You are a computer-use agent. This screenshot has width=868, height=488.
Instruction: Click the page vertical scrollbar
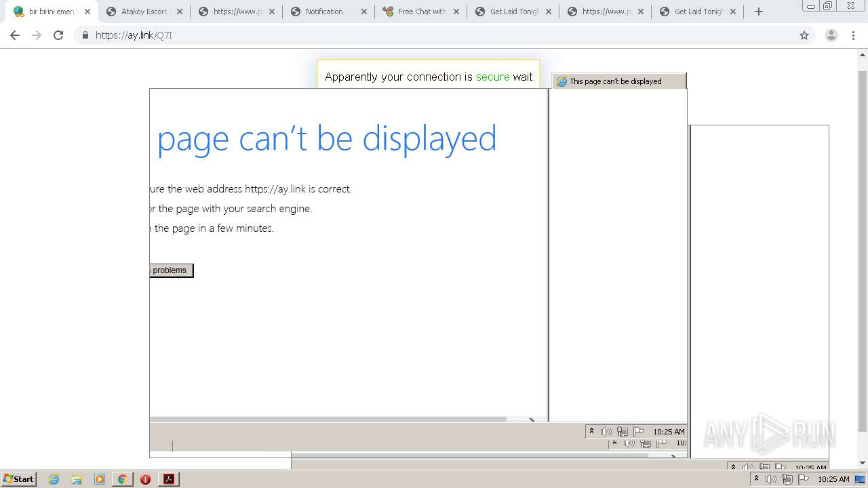(863, 251)
